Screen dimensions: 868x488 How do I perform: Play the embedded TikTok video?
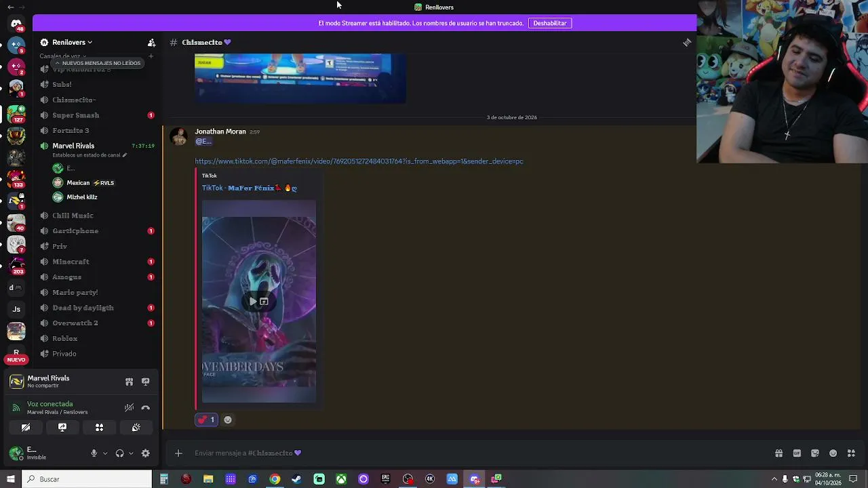(252, 302)
